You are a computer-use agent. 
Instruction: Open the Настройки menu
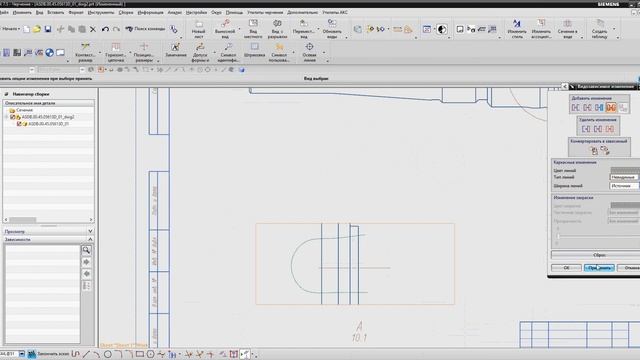point(196,13)
